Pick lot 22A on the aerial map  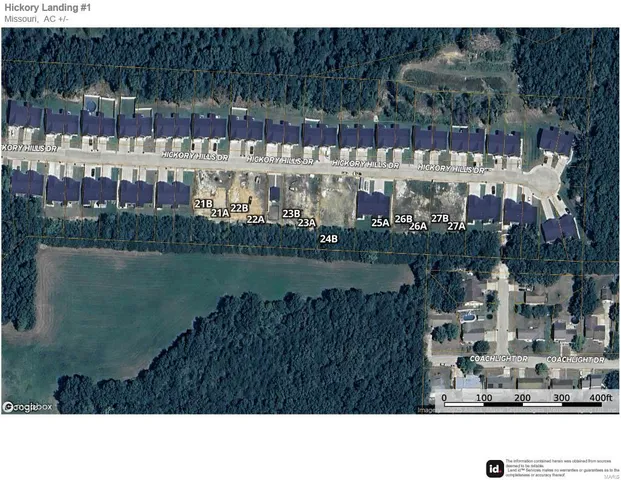click(x=256, y=219)
